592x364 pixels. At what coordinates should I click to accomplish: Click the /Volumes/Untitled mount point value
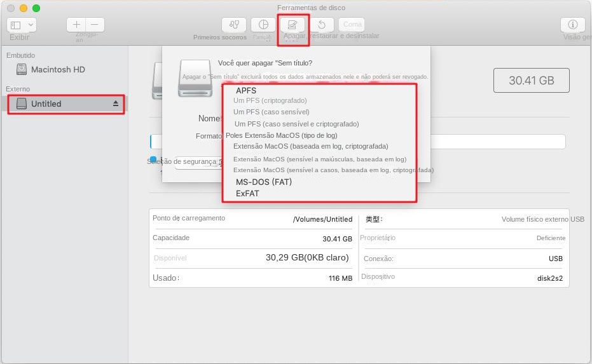(x=322, y=219)
